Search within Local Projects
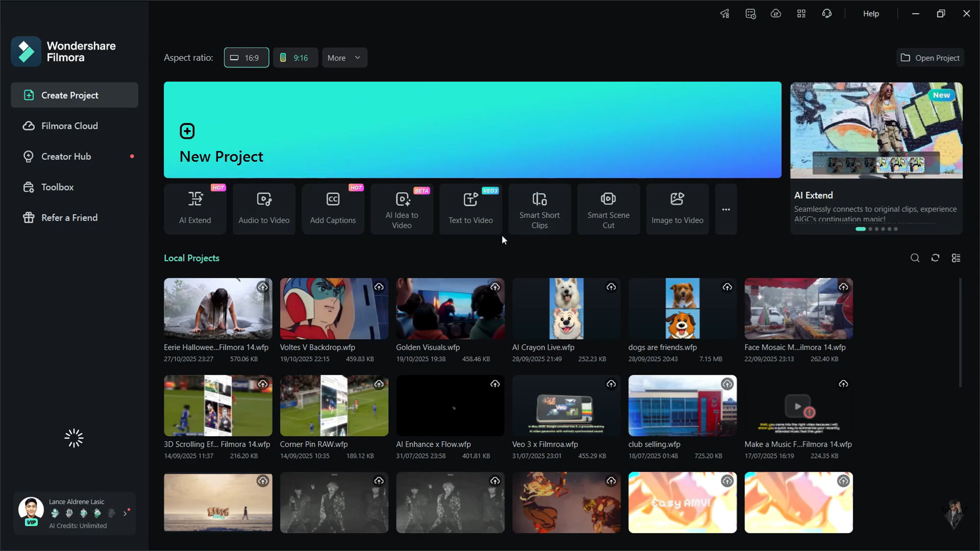 tap(915, 258)
